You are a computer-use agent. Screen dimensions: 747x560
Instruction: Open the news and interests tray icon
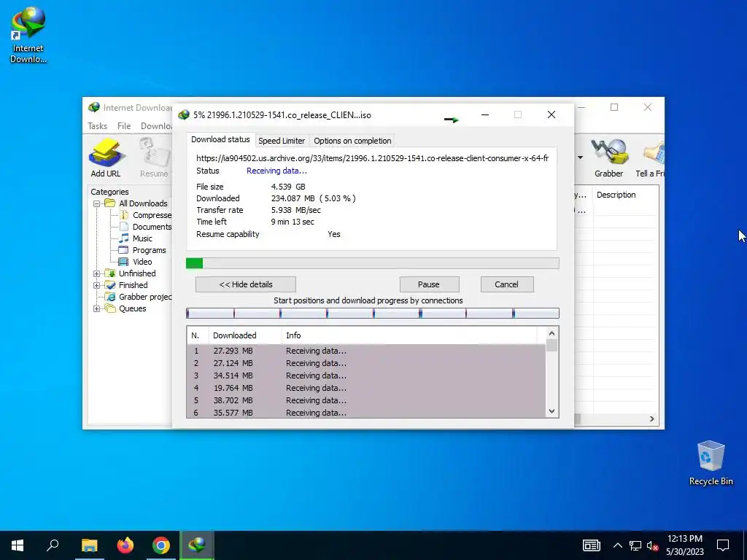[x=591, y=545]
